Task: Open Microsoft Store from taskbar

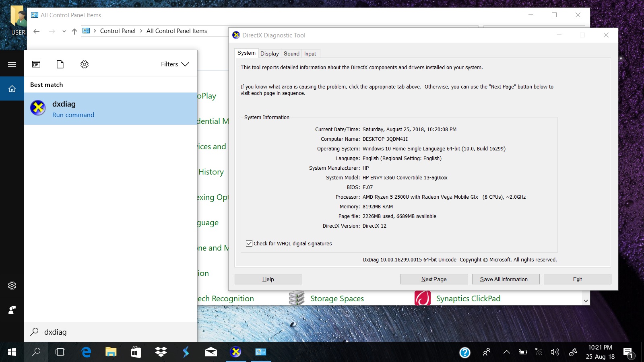Action: click(136, 352)
